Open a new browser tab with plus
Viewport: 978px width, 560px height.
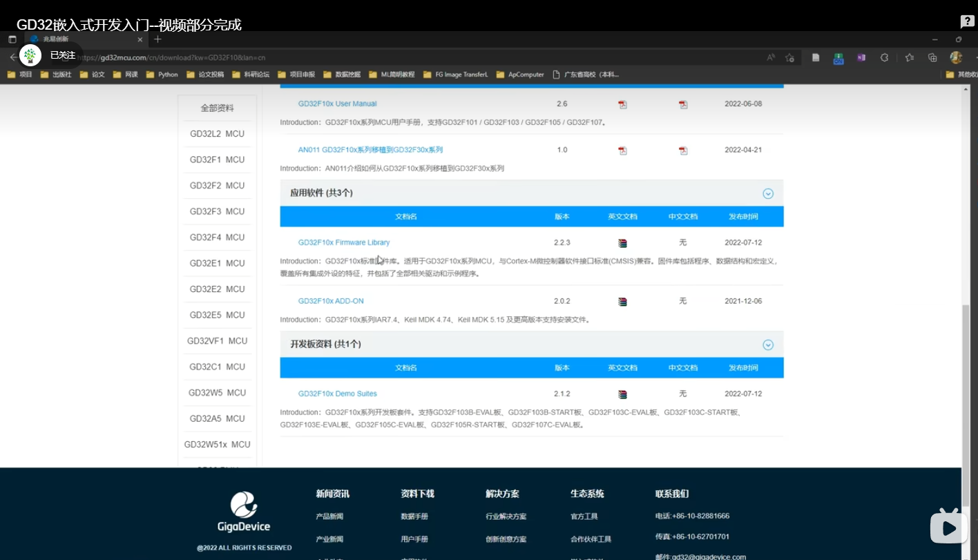(x=157, y=39)
